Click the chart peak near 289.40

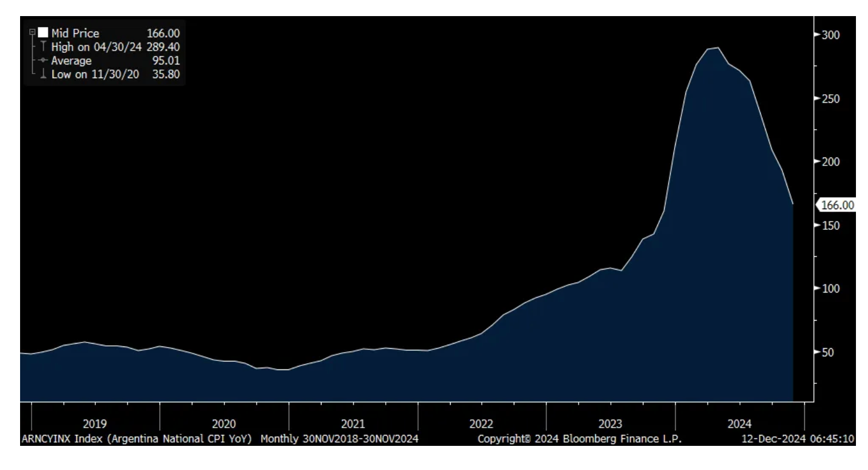click(718, 48)
